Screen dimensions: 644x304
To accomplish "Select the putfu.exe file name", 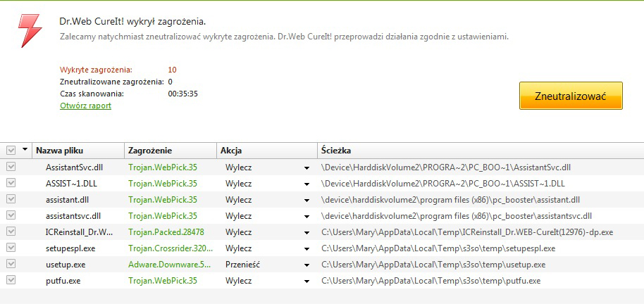I will coord(63,281).
